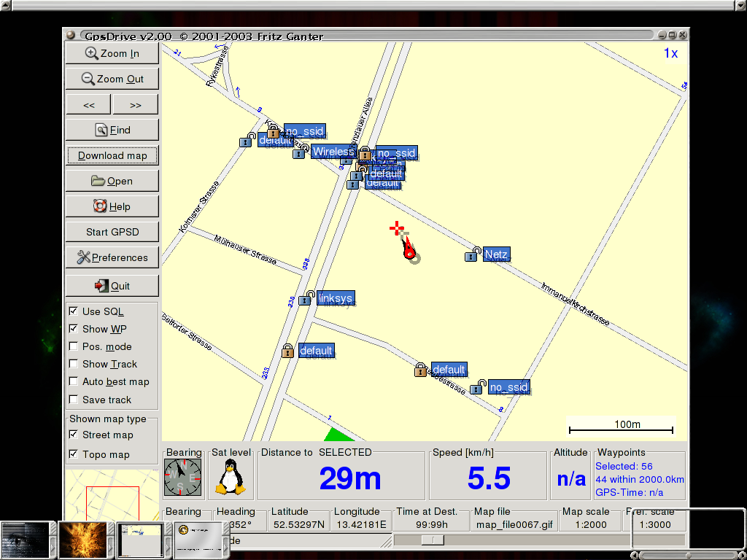Uncheck the Street map type

[74, 435]
